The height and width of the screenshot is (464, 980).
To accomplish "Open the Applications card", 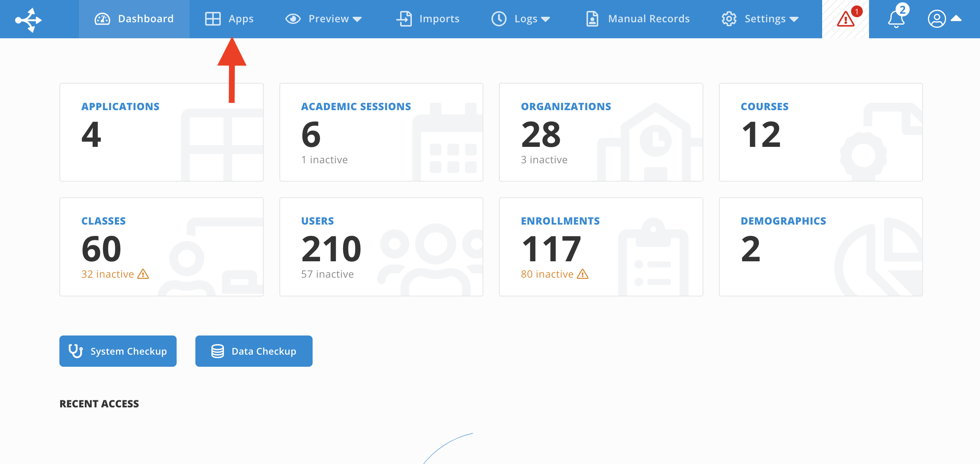I will coord(161,132).
